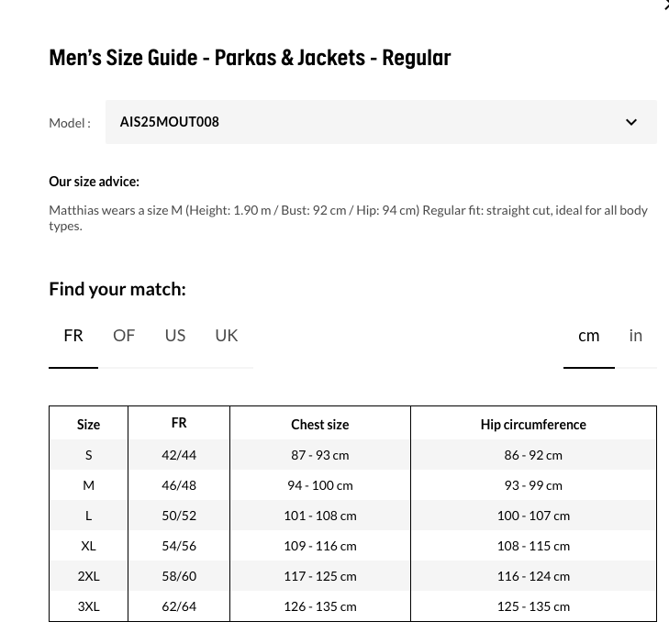This screenshot has width=669, height=644.
Task: Toggle measurements to inches
Action: coord(636,336)
